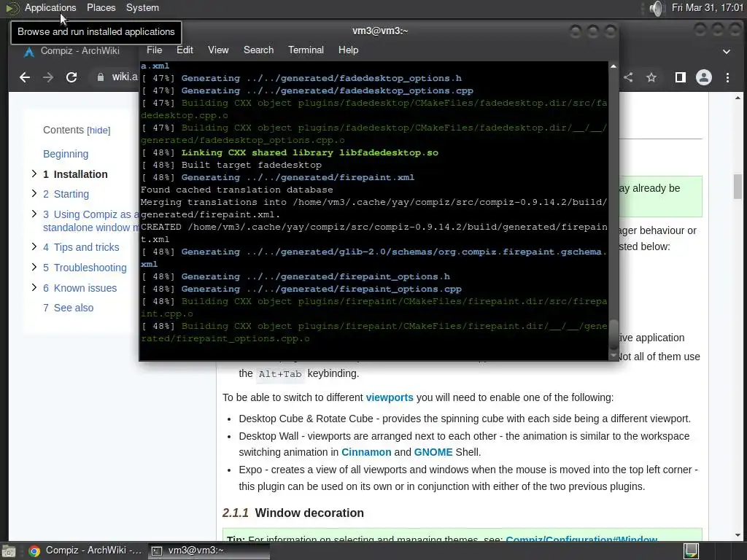Expand the Known issues section
The height and width of the screenshot is (560, 747).
(x=34, y=287)
